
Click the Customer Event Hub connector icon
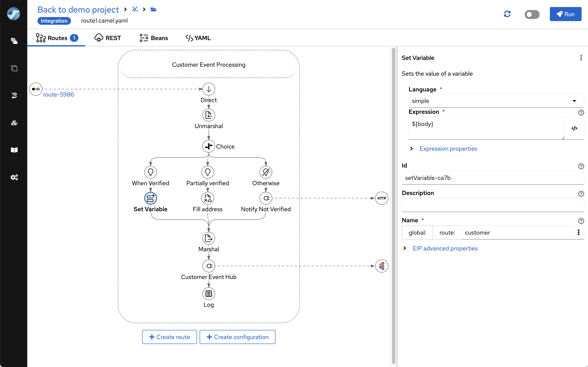tap(208, 266)
